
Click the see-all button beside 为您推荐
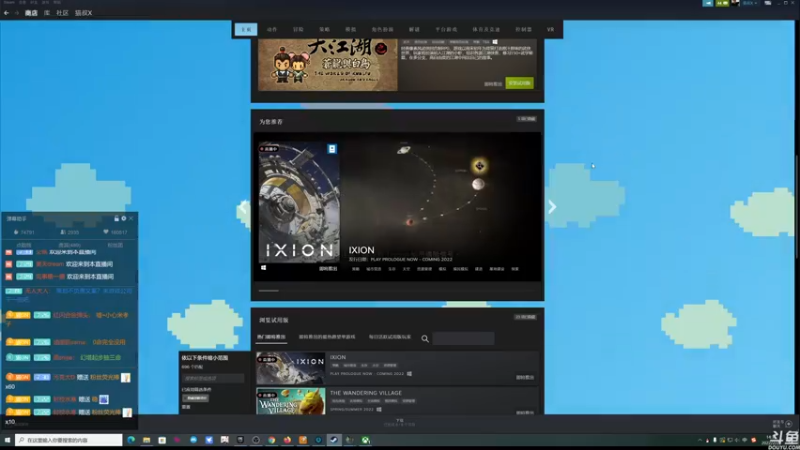coord(526,119)
